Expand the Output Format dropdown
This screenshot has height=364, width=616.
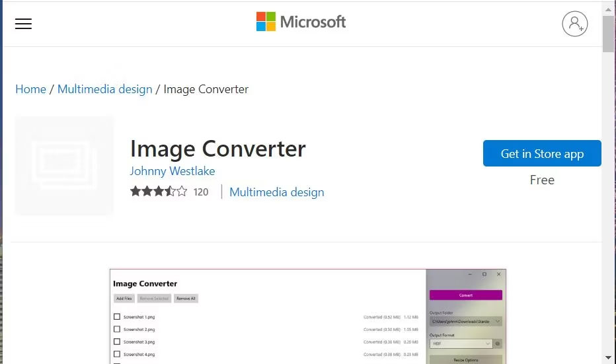pyautogui.click(x=461, y=344)
